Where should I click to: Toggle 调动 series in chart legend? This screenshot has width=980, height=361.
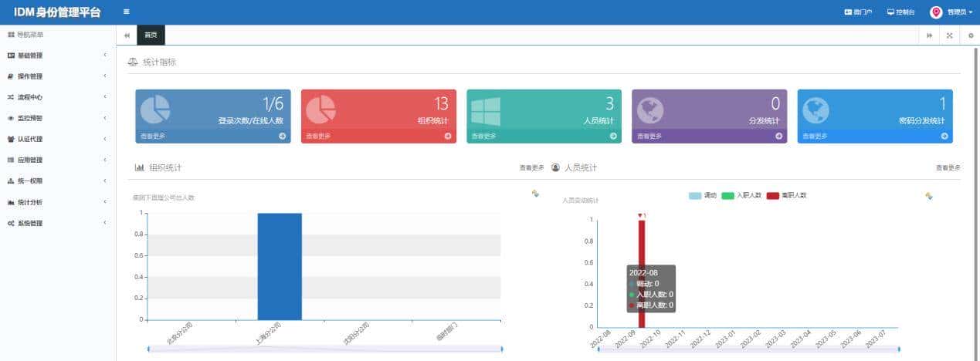703,196
